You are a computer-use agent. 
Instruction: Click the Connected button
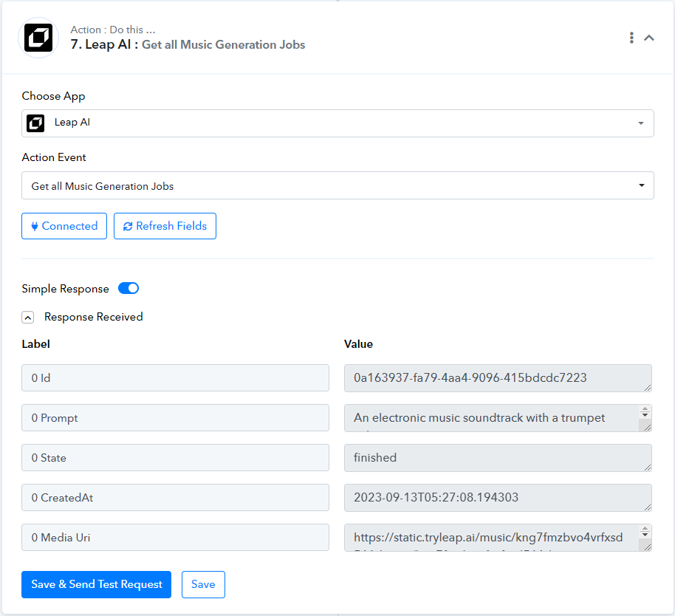click(x=64, y=226)
